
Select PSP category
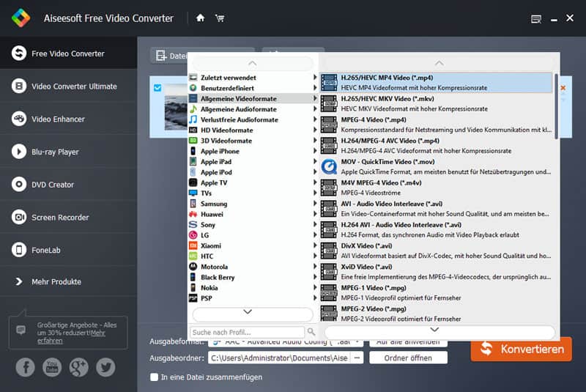coord(253,298)
